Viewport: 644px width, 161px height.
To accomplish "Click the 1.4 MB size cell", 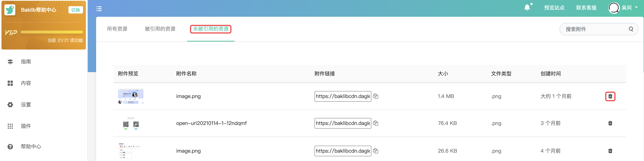I will tap(446, 96).
